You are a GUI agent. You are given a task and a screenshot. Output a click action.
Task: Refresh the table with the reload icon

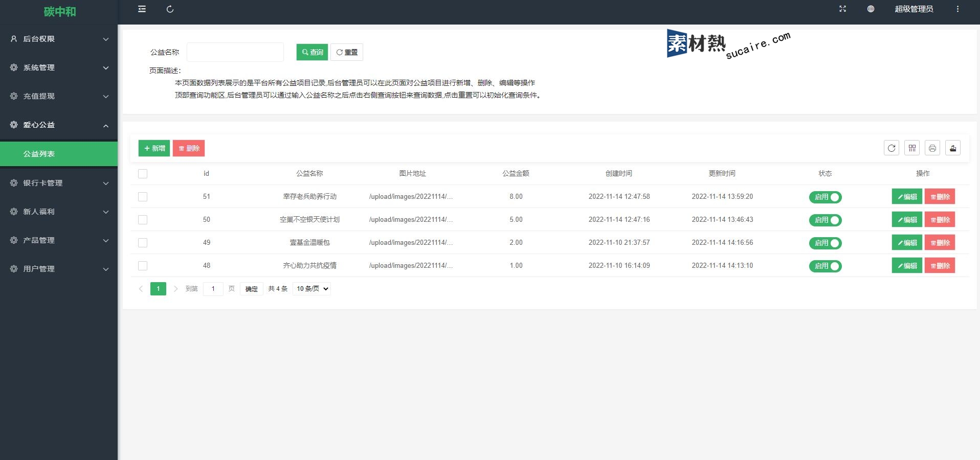[892, 148]
